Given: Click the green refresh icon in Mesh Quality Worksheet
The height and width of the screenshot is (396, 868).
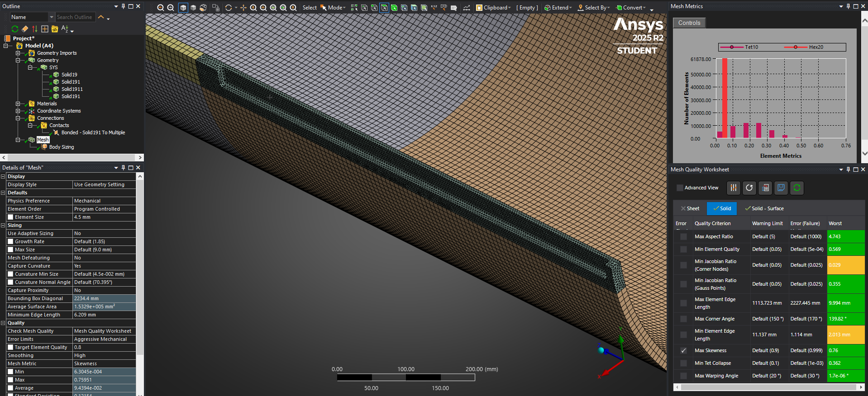Looking at the screenshot, I should pyautogui.click(x=797, y=188).
